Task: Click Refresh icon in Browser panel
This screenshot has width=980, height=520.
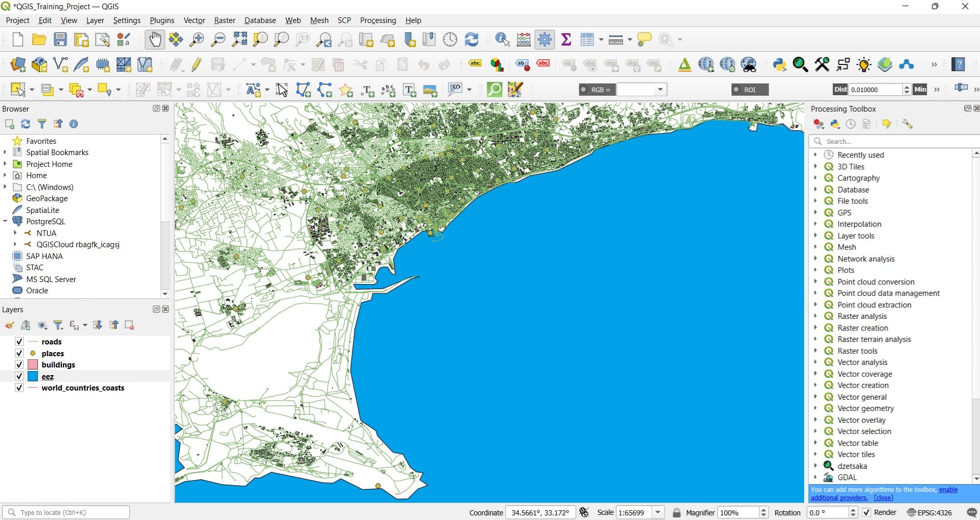Action: [26, 124]
